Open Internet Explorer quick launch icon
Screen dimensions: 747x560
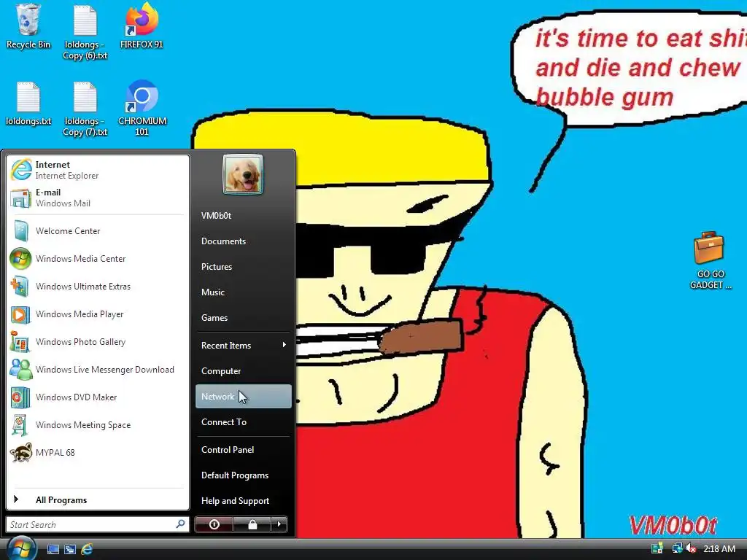pos(87,550)
